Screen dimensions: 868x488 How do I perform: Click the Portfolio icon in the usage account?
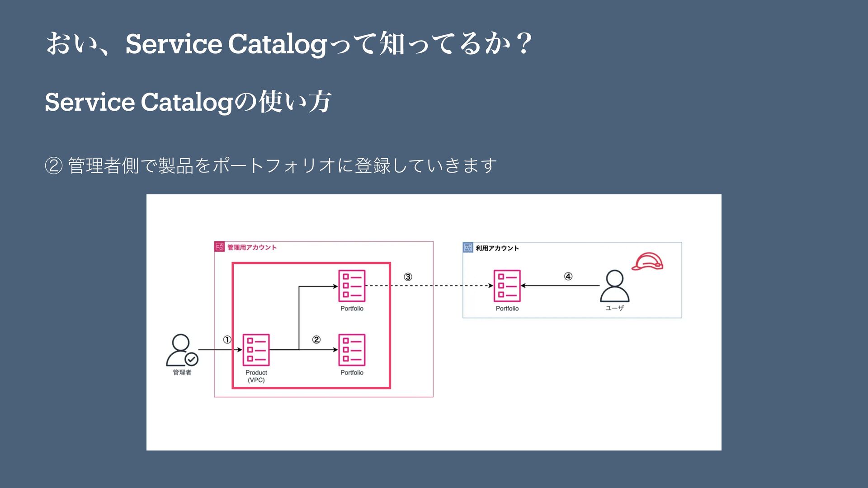507,286
